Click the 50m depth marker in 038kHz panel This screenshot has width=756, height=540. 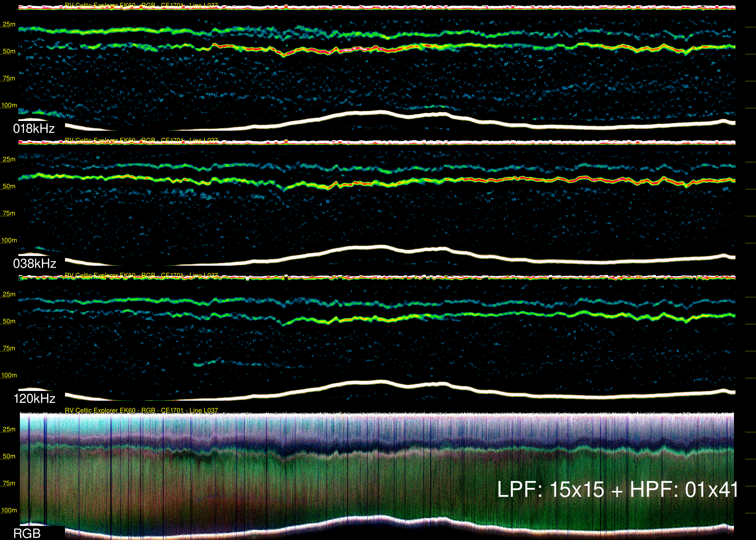pos(9,186)
